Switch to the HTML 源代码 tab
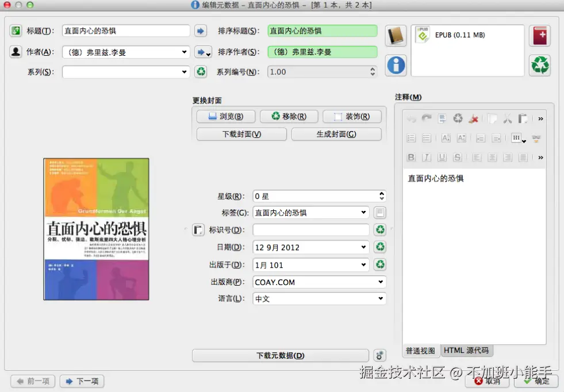Screen dimensions: 564x392 [x=466, y=350]
